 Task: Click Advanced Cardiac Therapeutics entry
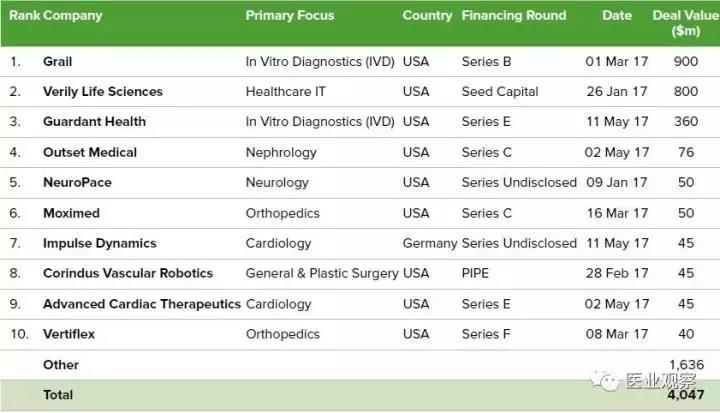point(142,304)
